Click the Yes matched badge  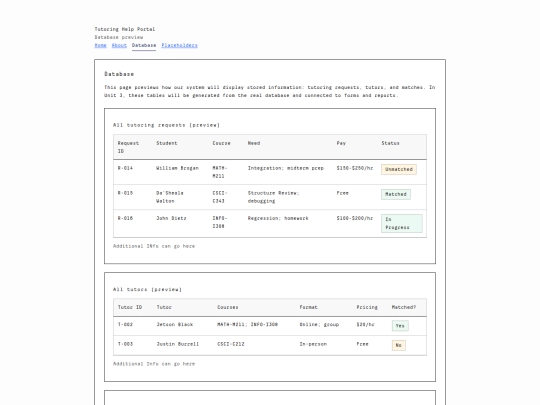pos(400,326)
